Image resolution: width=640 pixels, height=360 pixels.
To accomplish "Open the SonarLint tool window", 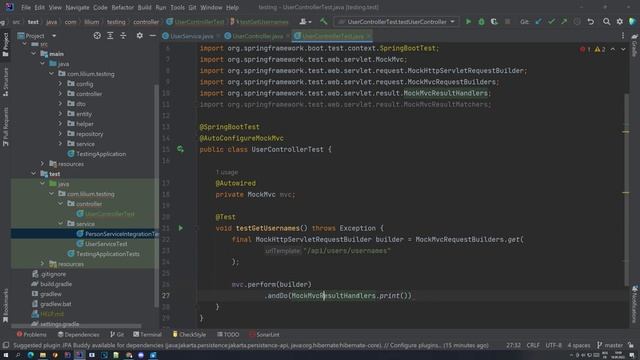I will pos(264,334).
